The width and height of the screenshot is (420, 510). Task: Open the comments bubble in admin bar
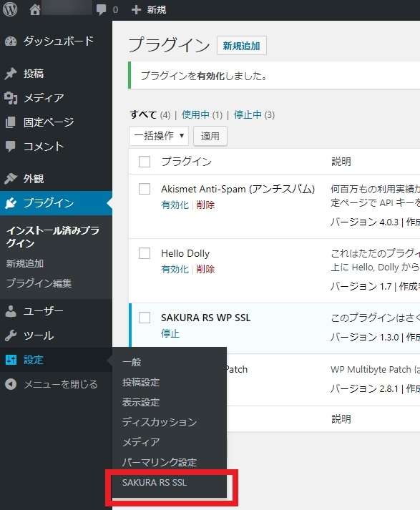click(x=101, y=10)
